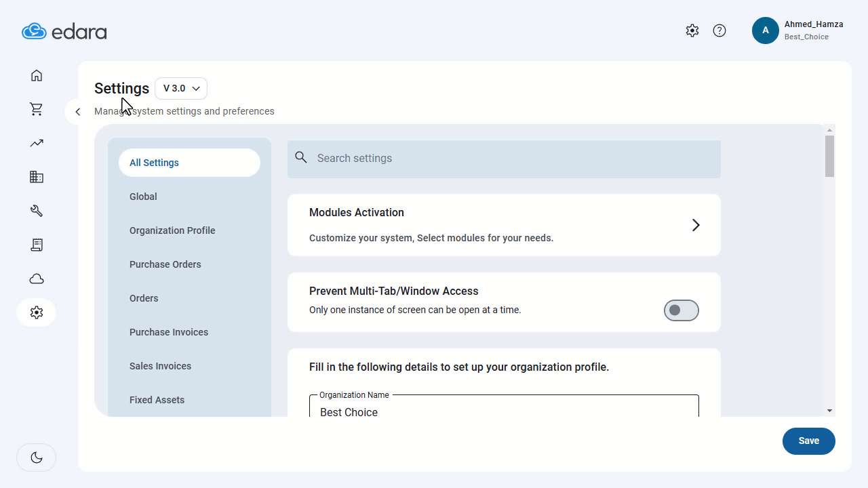Click the user avatar letter A
The width and height of the screenshot is (868, 488).
766,30
